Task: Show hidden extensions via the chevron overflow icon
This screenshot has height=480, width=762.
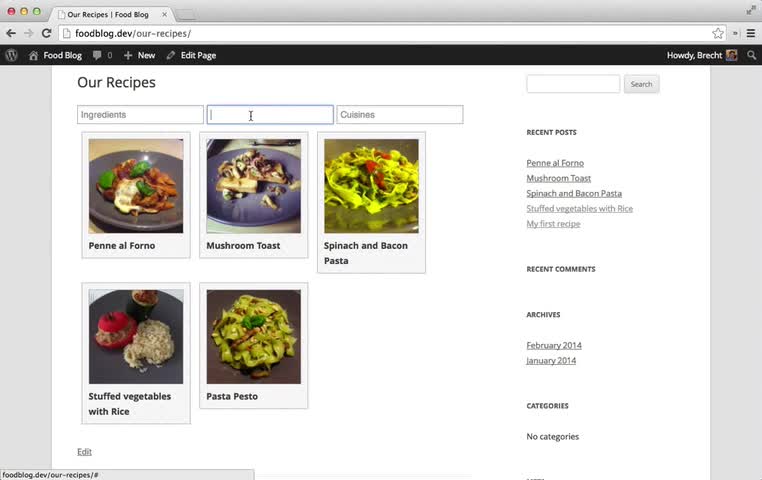Action: pyautogui.click(x=735, y=33)
